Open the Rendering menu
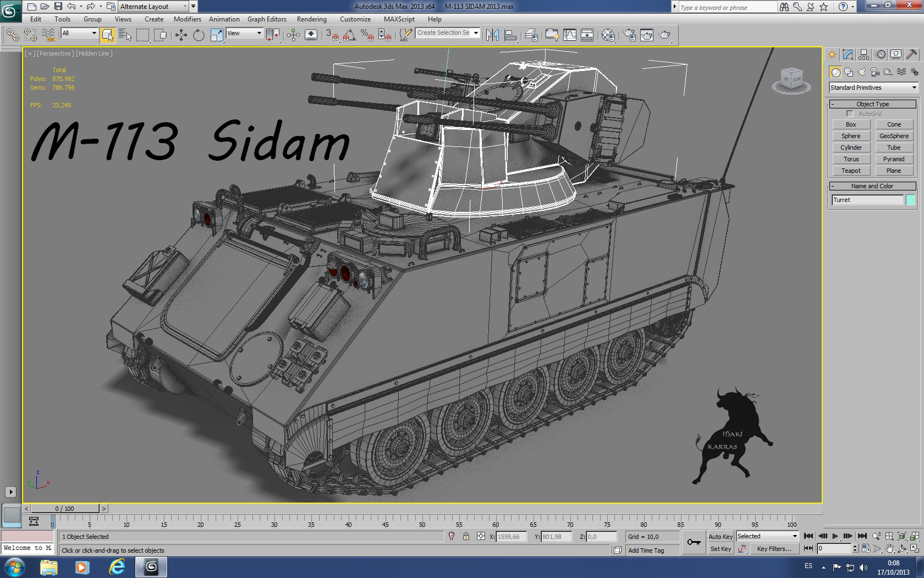This screenshot has height=578, width=924. click(x=311, y=19)
